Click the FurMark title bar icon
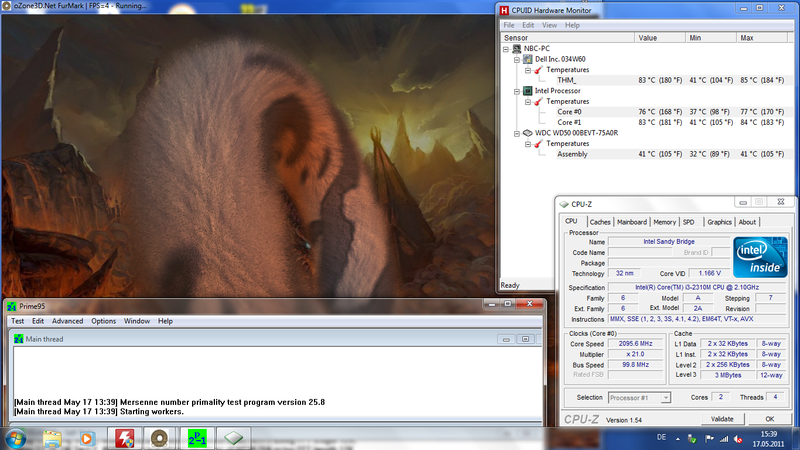The image size is (800, 450). coord(6,6)
